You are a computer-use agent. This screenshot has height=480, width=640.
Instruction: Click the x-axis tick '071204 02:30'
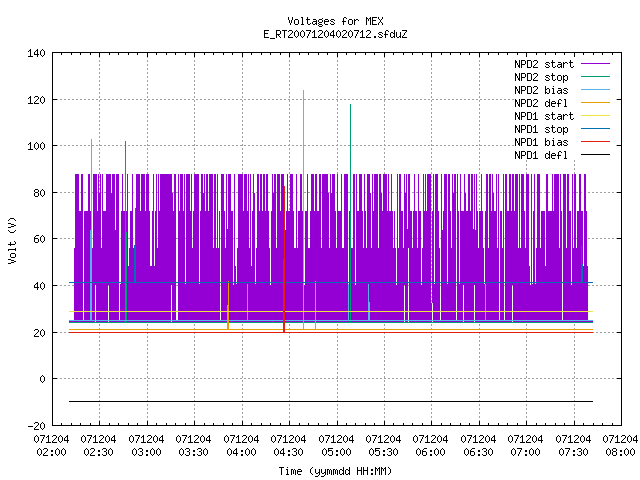[98, 446]
